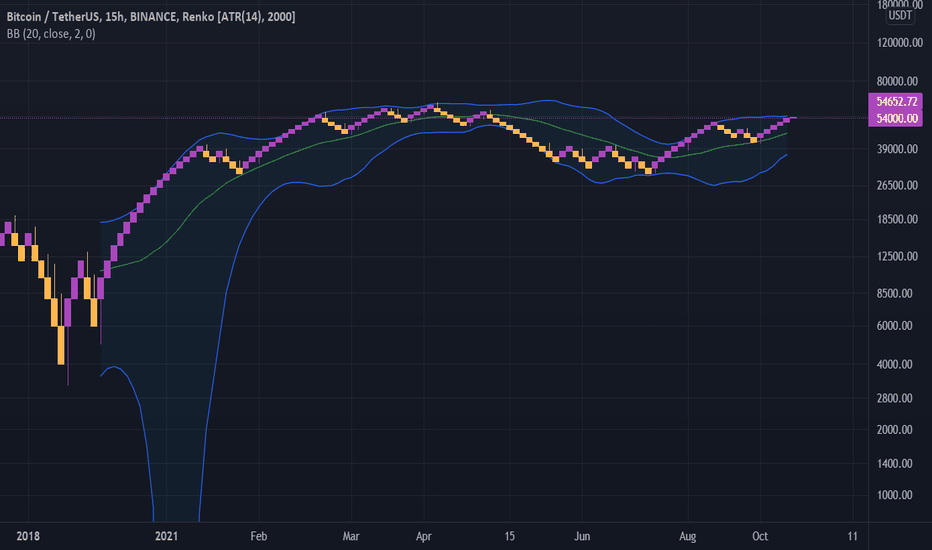Screen dimensions: 932x550
Task: Click the 80000.00 price axis label
Action: pyautogui.click(x=900, y=81)
